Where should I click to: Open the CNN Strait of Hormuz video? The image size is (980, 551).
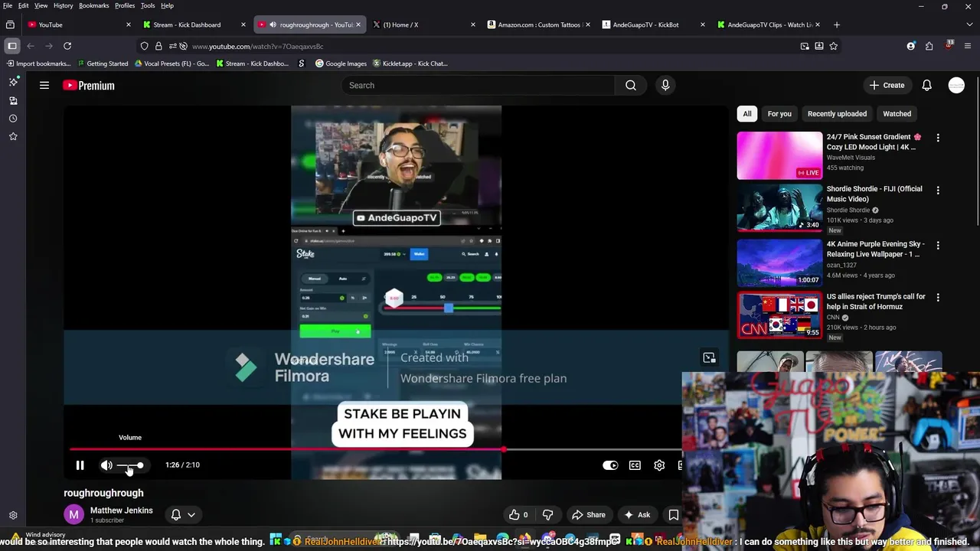point(876,302)
